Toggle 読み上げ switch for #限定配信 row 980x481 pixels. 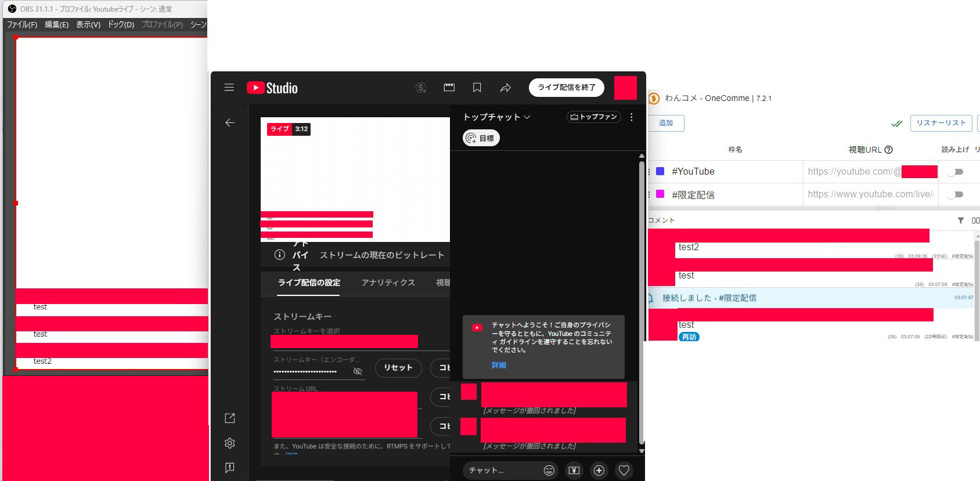(x=955, y=194)
